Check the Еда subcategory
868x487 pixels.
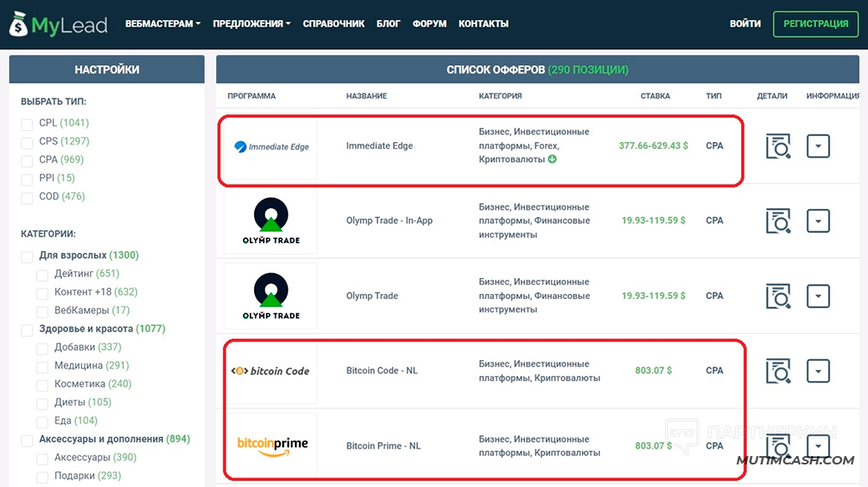[x=42, y=422]
